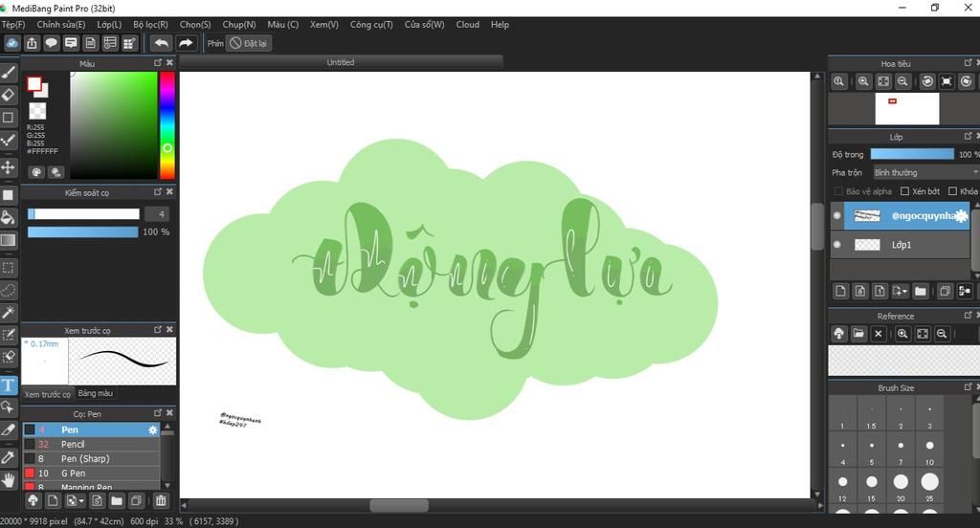Open the Cloud menu
This screenshot has height=528, width=980.
[x=467, y=24]
